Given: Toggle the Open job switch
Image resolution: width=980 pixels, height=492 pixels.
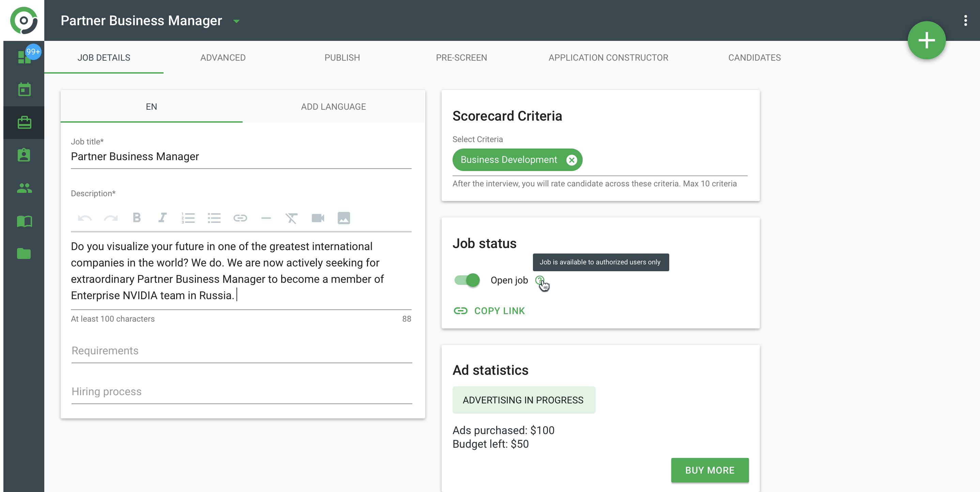Looking at the screenshot, I should click(467, 280).
